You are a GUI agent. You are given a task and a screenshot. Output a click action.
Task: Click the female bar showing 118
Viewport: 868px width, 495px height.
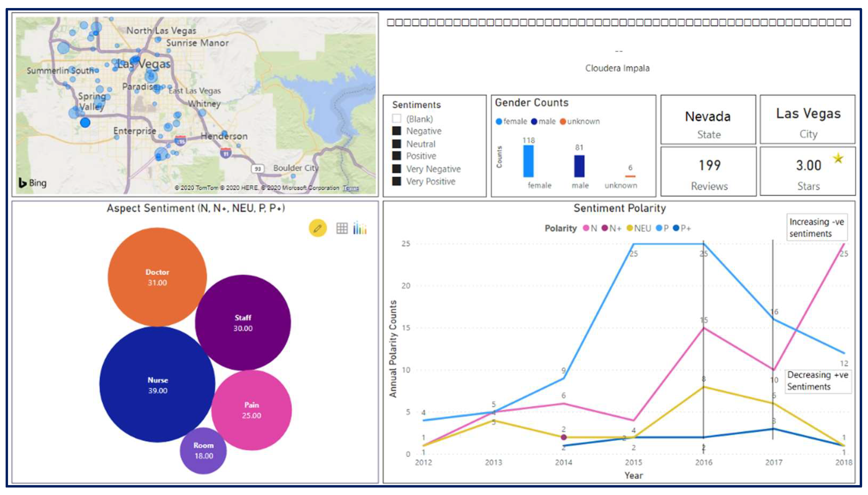click(x=528, y=161)
